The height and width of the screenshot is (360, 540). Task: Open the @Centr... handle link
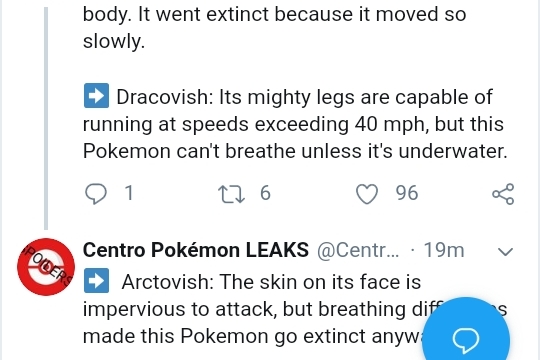pyautogui.click(x=358, y=250)
